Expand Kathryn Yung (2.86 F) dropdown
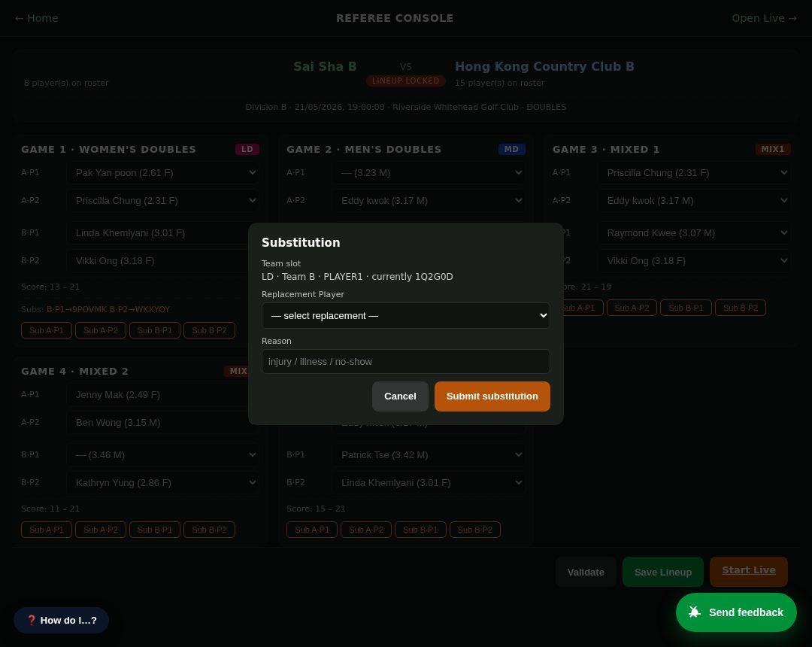This screenshot has height=647, width=812. 162,482
